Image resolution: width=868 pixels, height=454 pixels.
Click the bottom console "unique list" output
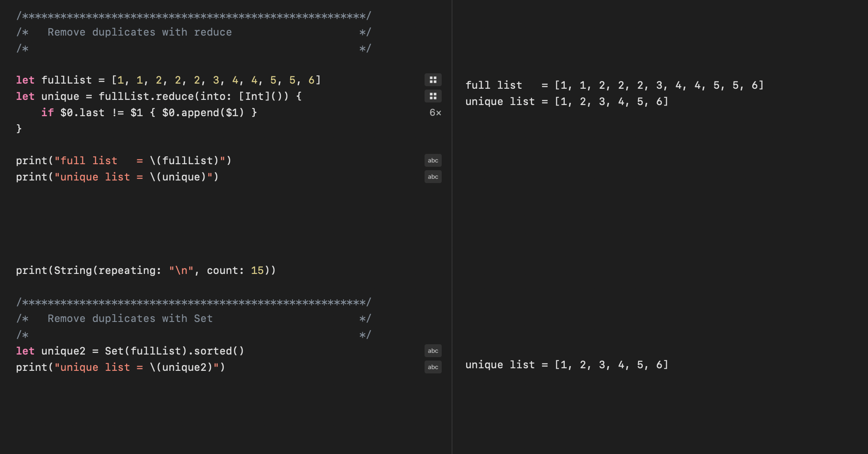pyautogui.click(x=567, y=365)
